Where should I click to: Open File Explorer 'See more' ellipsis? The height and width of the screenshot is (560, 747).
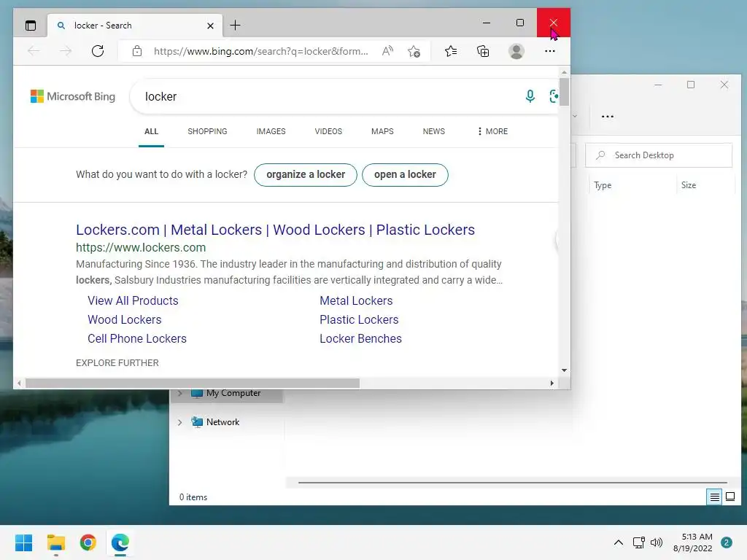click(x=608, y=116)
